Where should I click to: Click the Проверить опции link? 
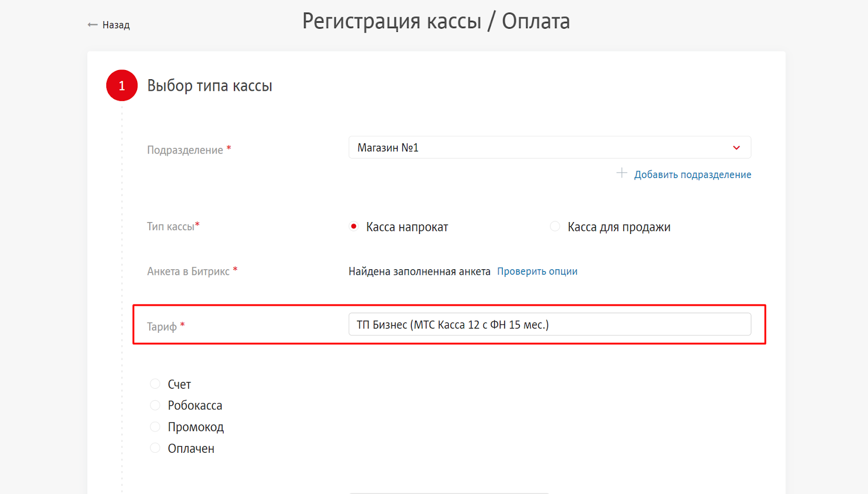click(537, 271)
